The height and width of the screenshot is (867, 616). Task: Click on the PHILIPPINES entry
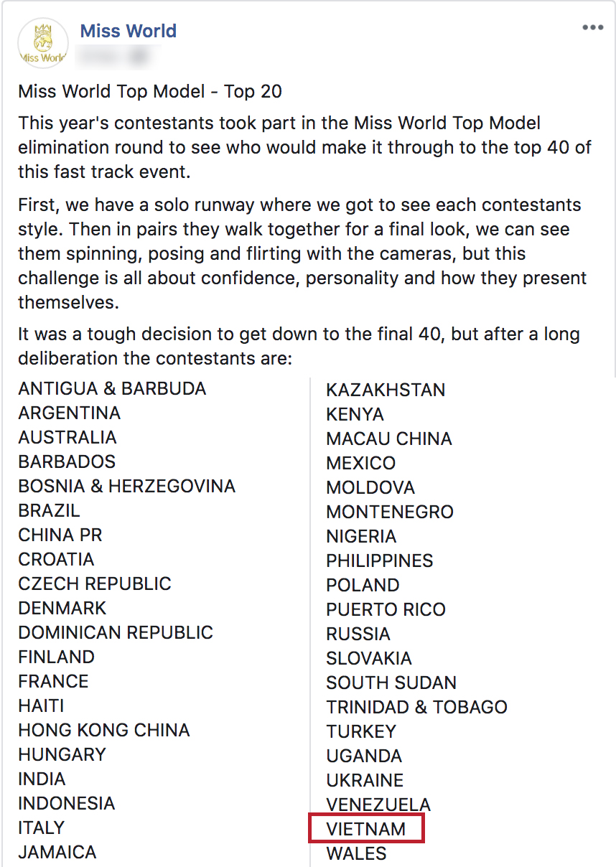[x=380, y=561]
